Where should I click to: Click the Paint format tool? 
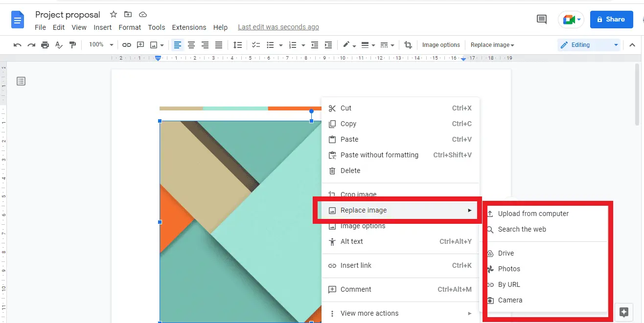point(72,44)
